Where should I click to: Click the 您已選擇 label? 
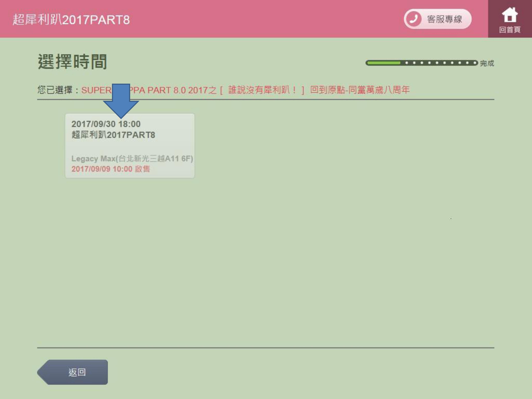55,90
